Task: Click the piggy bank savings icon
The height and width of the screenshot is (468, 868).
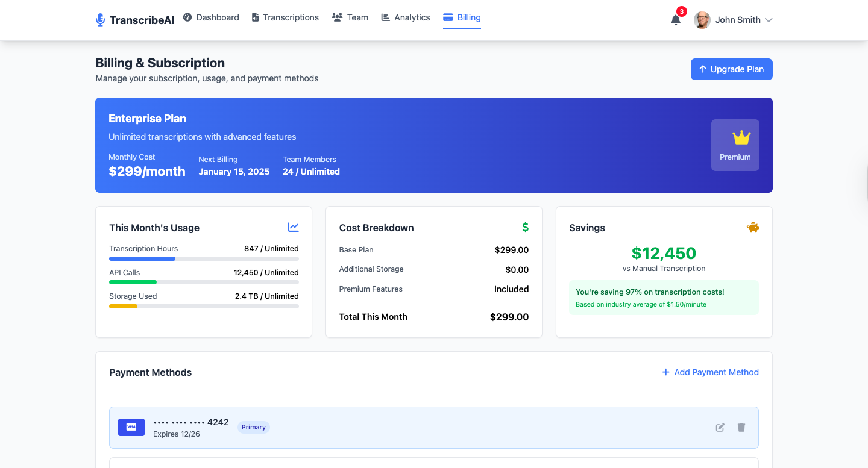Action: [753, 228]
